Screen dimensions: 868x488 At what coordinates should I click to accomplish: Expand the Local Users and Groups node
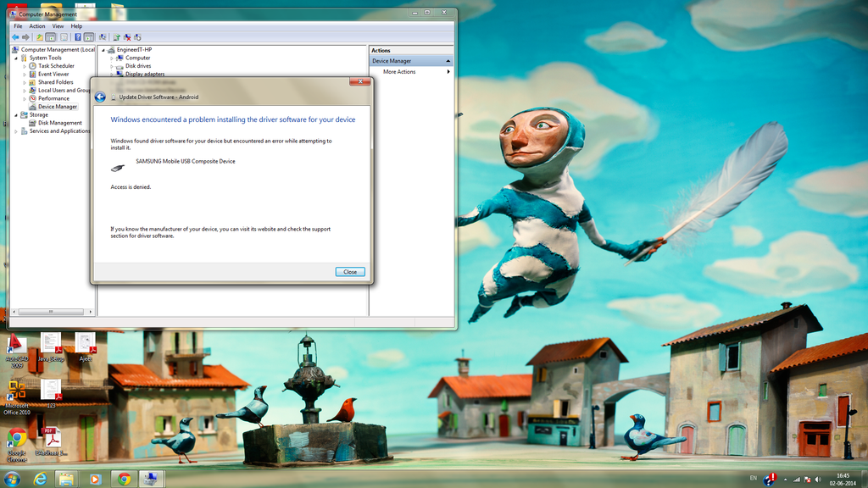coord(25,90)
